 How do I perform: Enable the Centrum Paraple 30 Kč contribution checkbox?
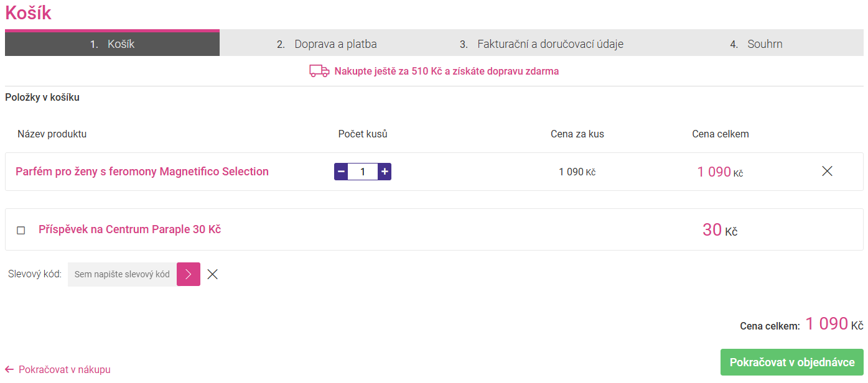tap(21, 230)
